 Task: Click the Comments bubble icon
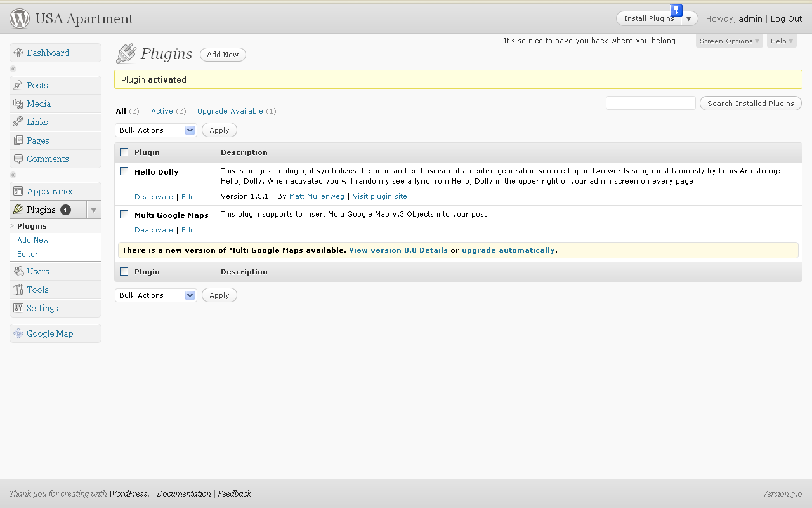pyautogui.click(x=18, y=159)
